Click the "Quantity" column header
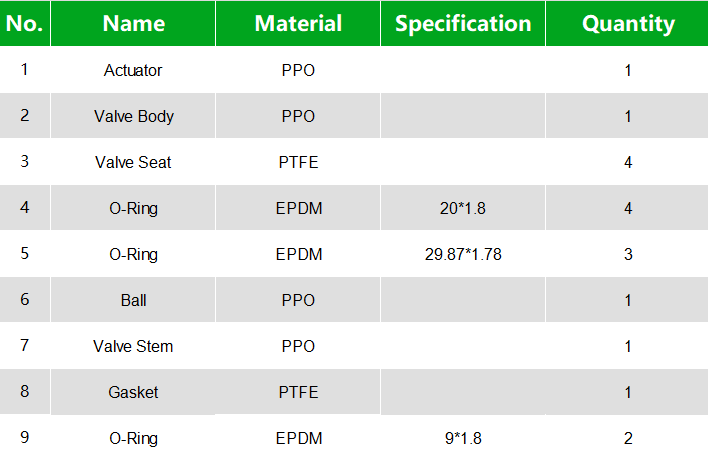 pos(628,24)
